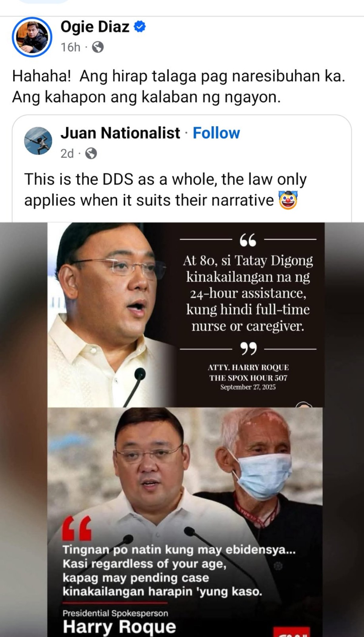Tap the Ogie Diaz name link

(95, 27)
